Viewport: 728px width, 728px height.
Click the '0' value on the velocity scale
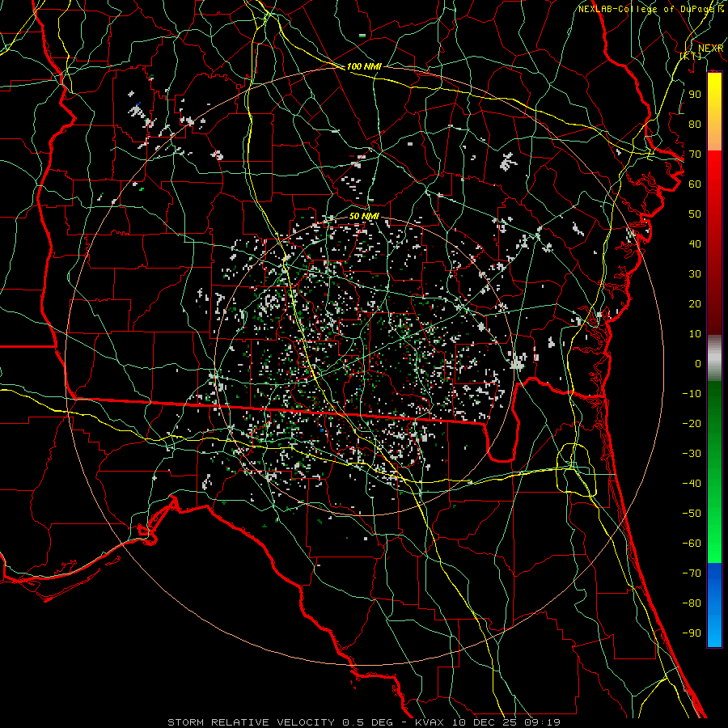coord(698,364)
